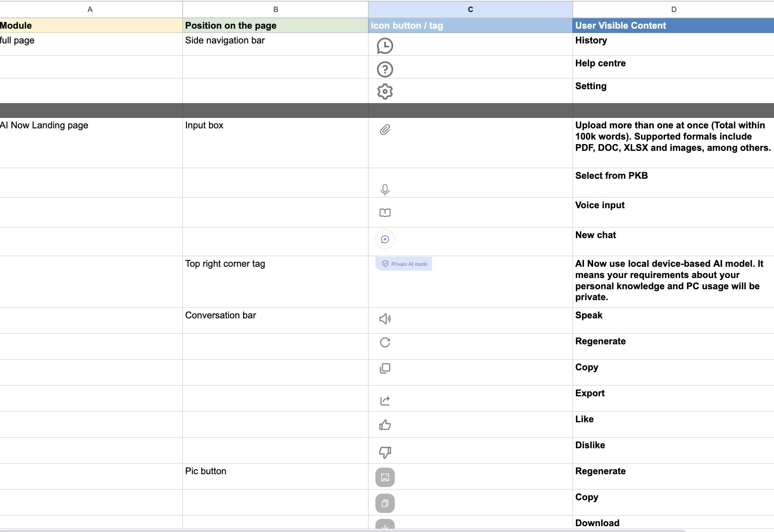
Task: Click the microphone icon
Action: [x=385, y=190]
